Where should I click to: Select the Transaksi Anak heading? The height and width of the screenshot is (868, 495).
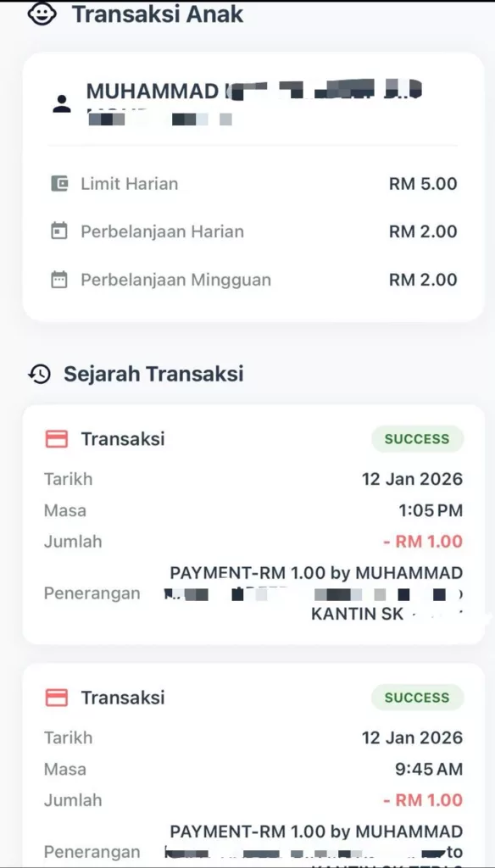(157, 14)
